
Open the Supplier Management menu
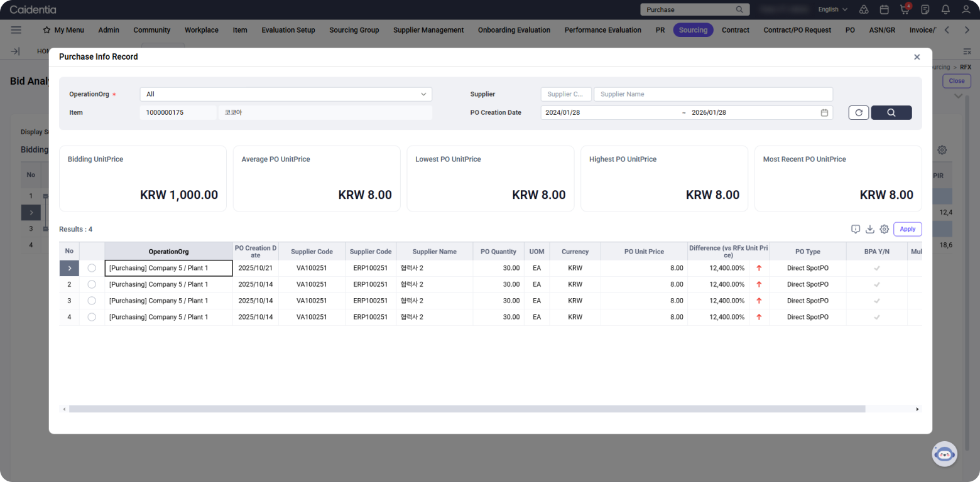pyautogui.click(x=428, y=30)
